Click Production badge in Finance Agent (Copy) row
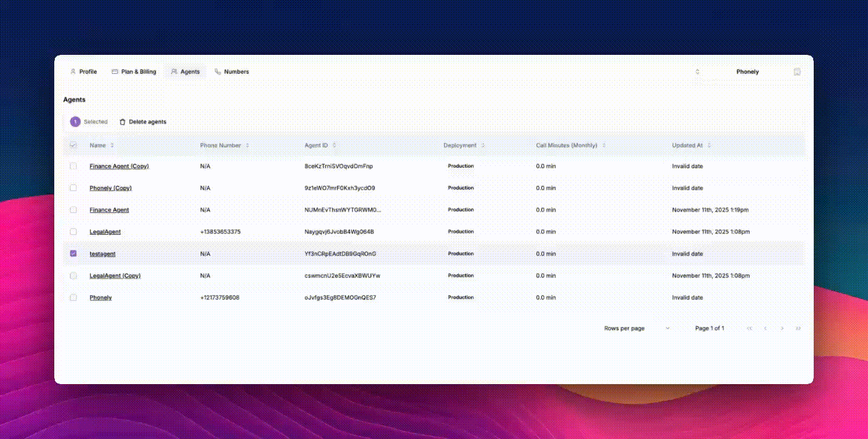 tap(461, 166)
